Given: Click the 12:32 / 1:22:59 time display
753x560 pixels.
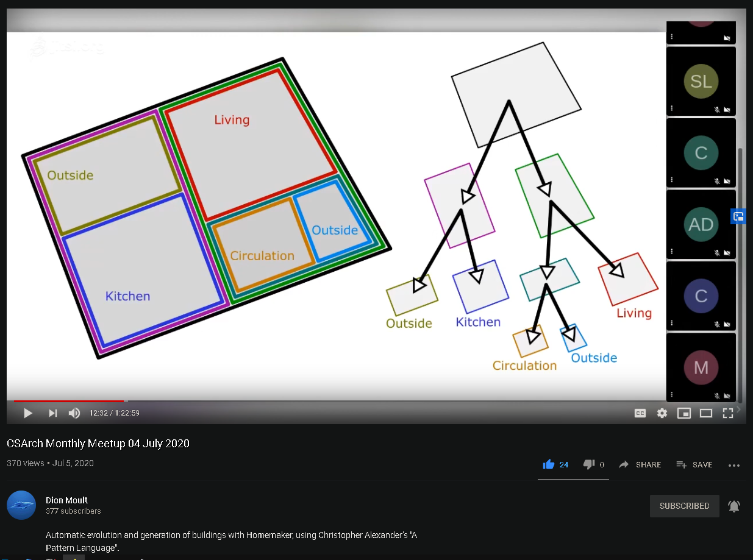Looking at the screenshot, I should [115, 413].
